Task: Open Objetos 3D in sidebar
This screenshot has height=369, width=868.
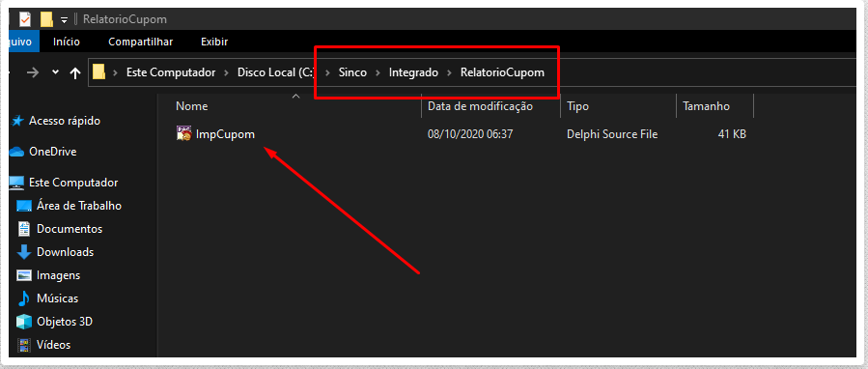Action: (65, 322)
